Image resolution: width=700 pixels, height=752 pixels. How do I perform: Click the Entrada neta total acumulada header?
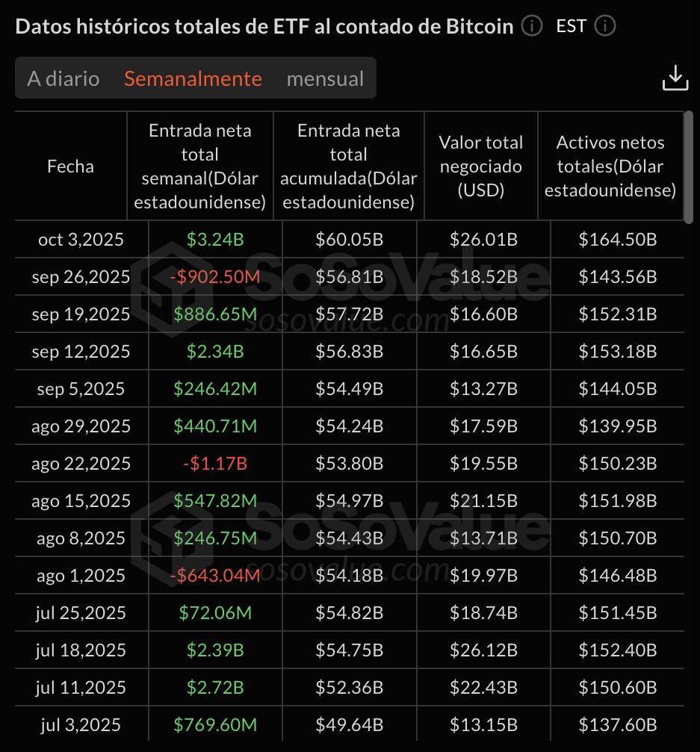(348, 166)
